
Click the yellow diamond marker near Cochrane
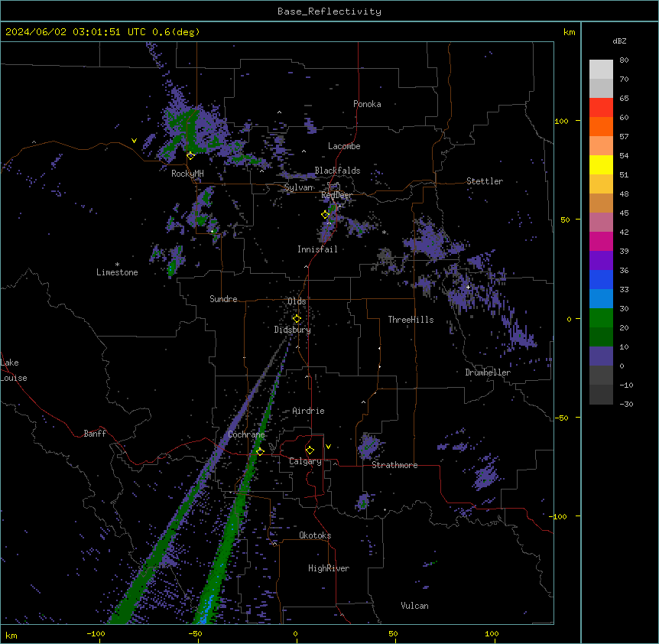[260, 451]
